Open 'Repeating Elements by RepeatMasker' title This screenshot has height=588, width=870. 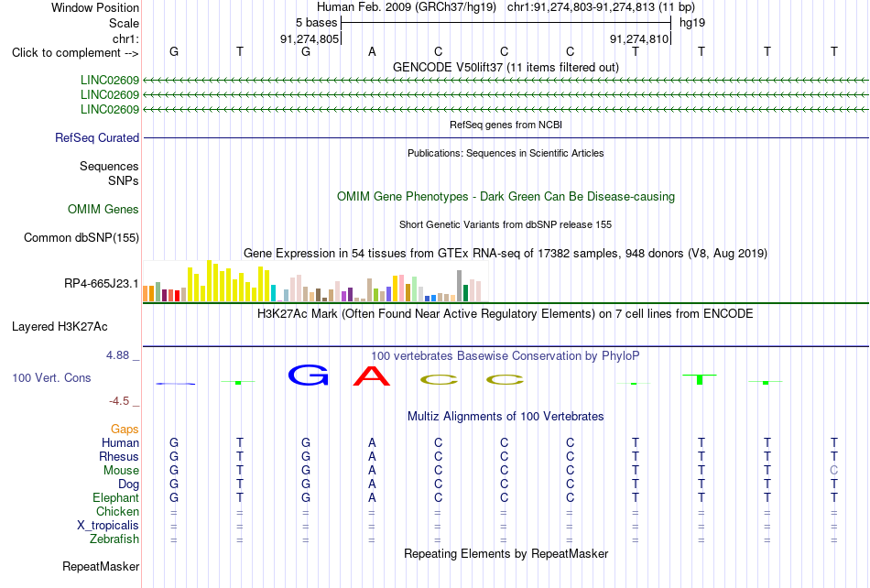coord(506,553)
